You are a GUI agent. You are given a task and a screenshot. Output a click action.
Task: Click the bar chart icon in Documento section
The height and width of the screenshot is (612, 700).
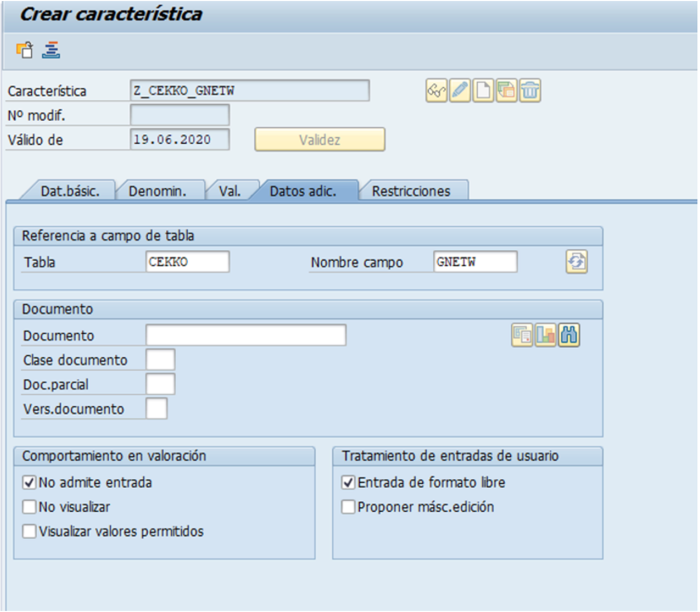[545, 336]
